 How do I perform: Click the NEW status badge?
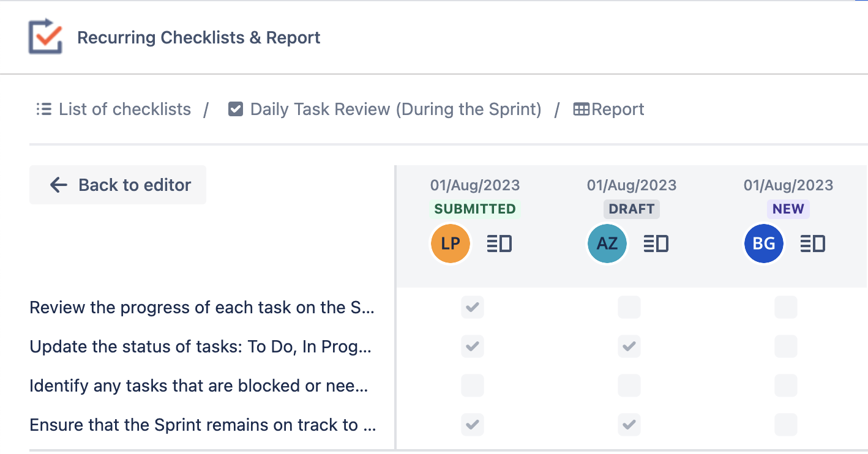(x=788, y=209)
